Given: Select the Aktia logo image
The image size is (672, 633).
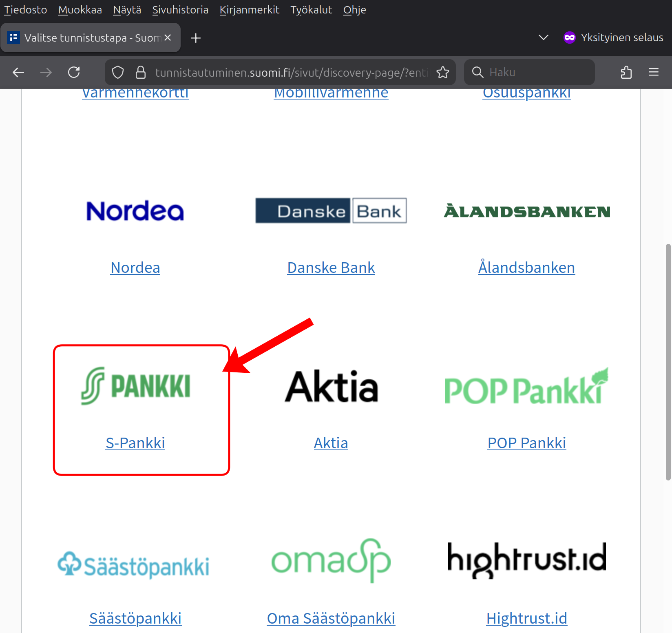Looking at the screenshot, I should (x=331, y=386).
